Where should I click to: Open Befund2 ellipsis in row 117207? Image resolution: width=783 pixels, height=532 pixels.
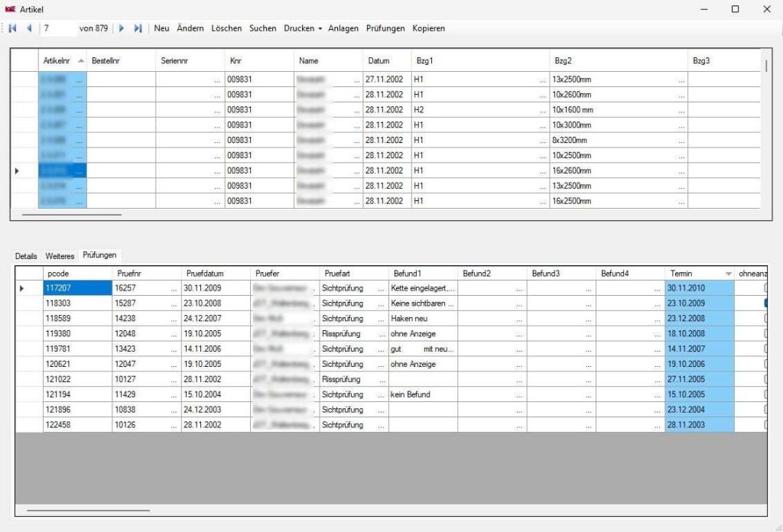coord(519,288)
